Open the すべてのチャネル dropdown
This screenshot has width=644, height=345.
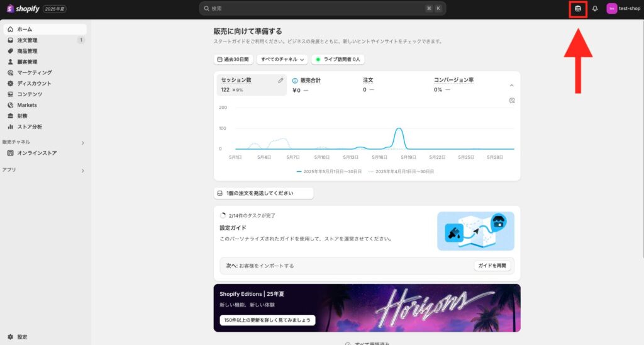click(282, 59)
